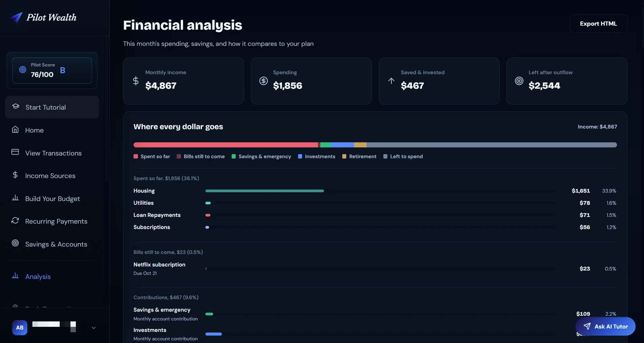Click the target icon beside Savings & Accounts
This screenshot has height=343, width=644.
coord(15,243)
